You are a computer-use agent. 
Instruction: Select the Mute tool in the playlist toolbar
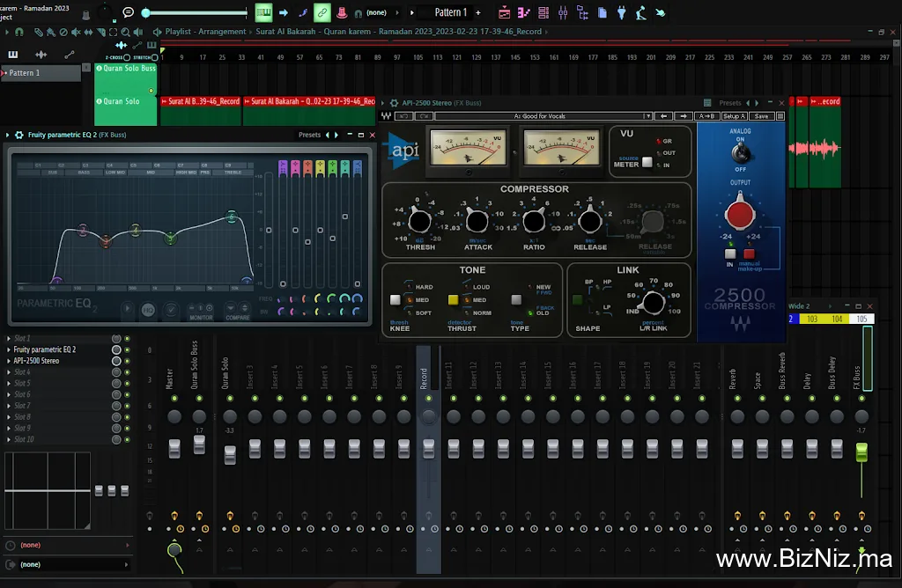[x=76, y=33]
